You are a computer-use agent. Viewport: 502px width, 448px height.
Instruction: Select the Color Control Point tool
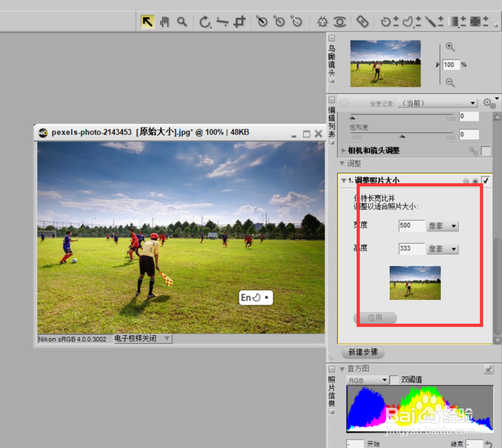click(322, 22)
